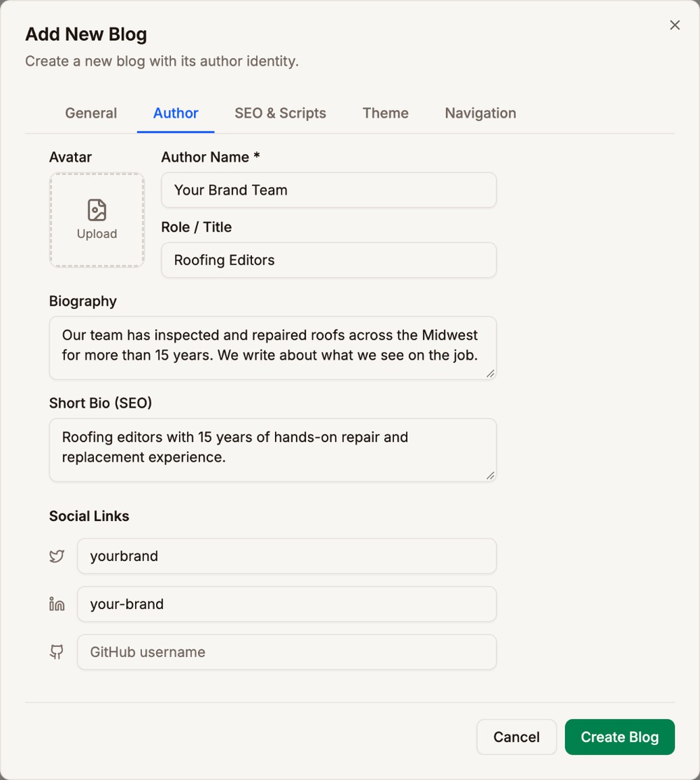Screen dimensions: 700x780
Task: Click the Biography resize handle
Action: [x=490, y=374]
